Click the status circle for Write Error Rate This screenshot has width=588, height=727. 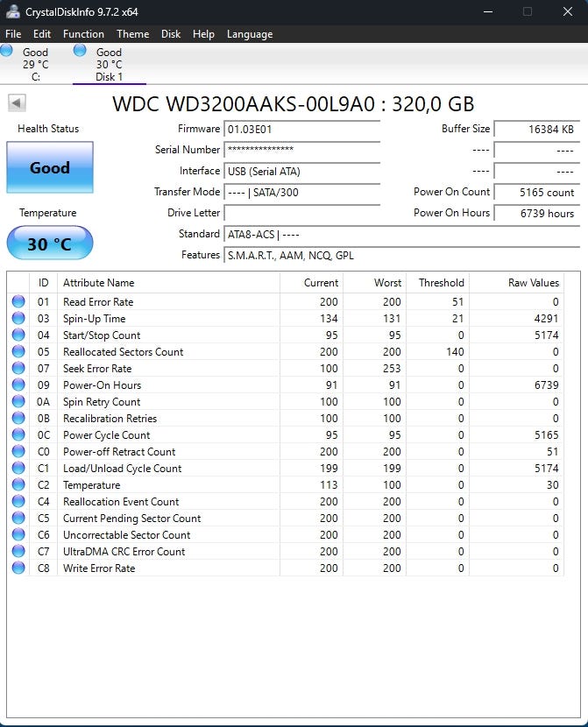18,568
